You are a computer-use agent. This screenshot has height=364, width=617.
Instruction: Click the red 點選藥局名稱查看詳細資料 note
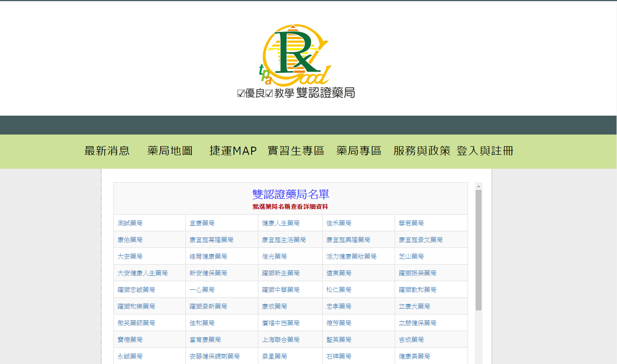coord(291,207)
